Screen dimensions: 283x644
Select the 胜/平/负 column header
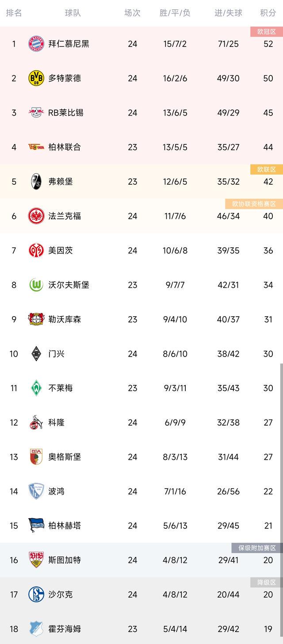[x=175, y=13]
